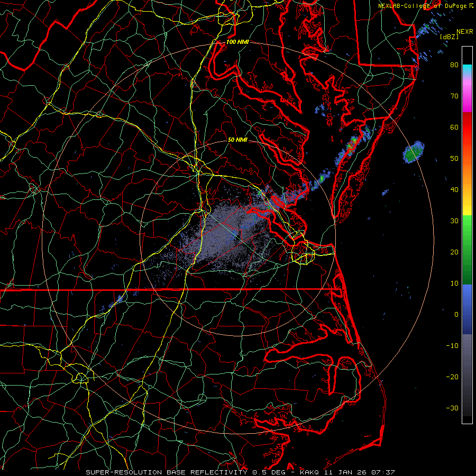Click the KAKQ 11 JAN 26 07:37 timestamp
Viewport: 476px width, 476px height.
click(x=347, y=472)
